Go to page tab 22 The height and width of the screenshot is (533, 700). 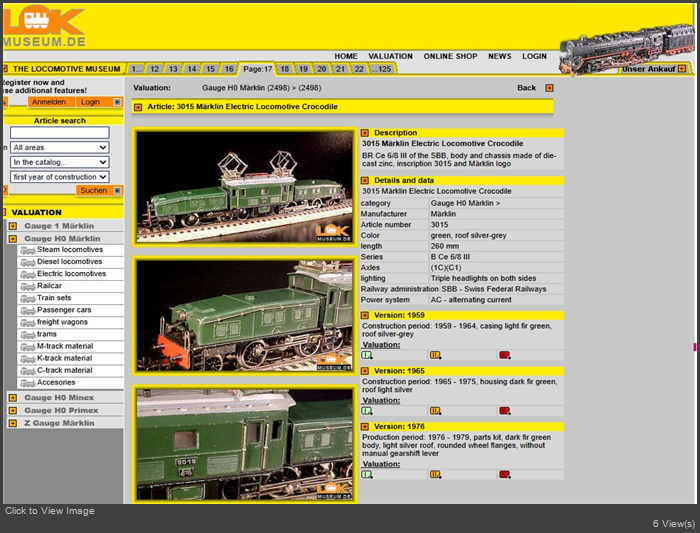pos(359,69)
